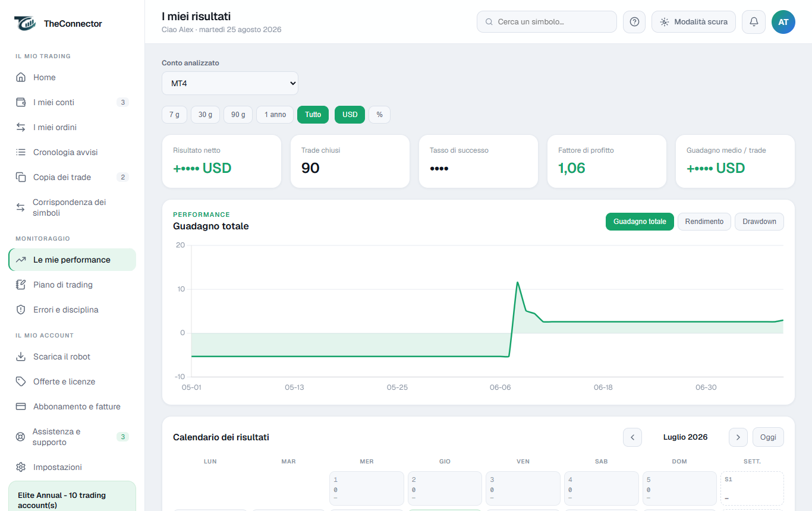The height and width of the screenshot is (511, 812).
Task: Open Abbonamento e fatture page
Action: click(72, 406)
